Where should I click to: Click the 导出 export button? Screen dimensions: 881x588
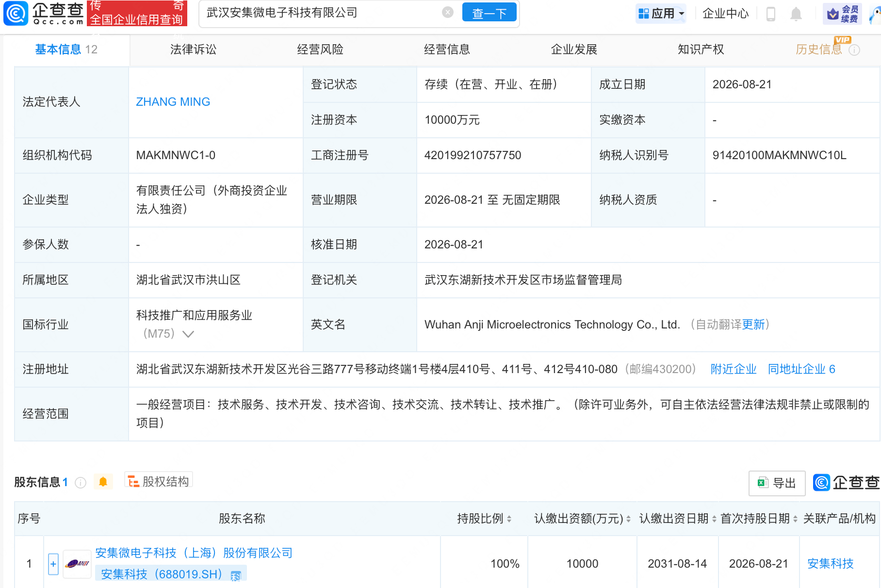click(x=777, y=483)
